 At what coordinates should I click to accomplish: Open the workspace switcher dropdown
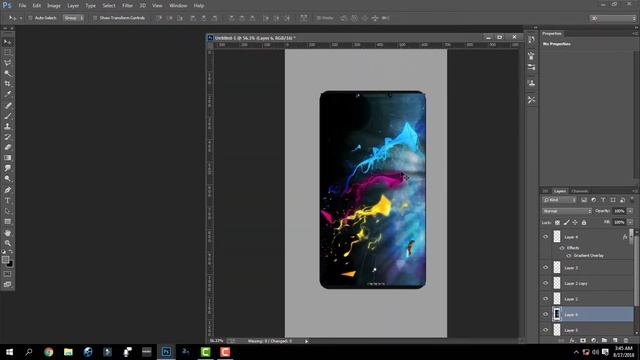point(613,18)
